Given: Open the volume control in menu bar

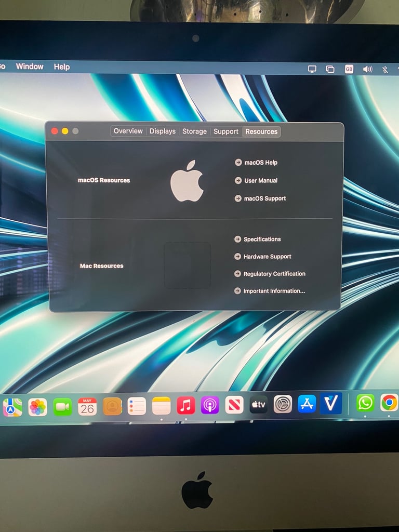Looking at the screenshot, I should (x=367, y=70).
